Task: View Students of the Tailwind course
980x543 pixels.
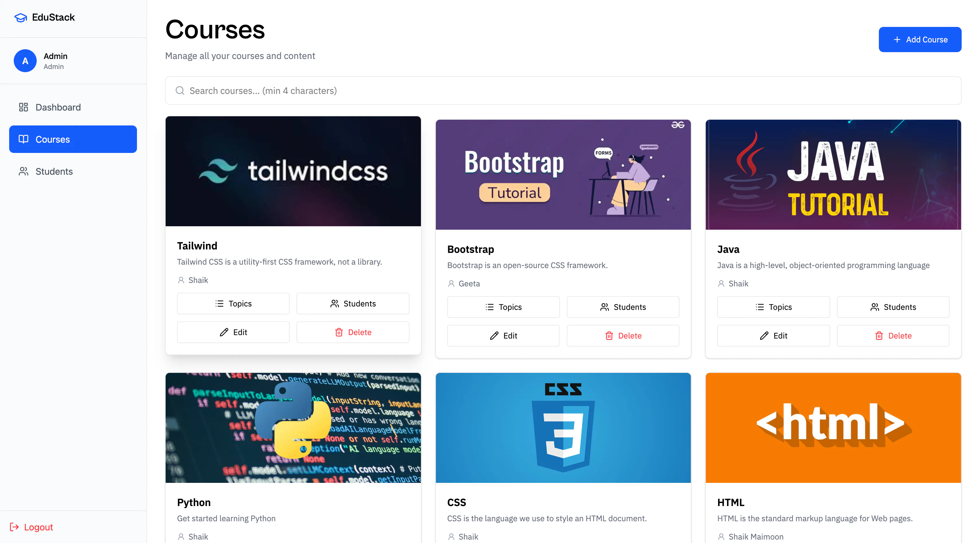Action: tap(353, 304)
